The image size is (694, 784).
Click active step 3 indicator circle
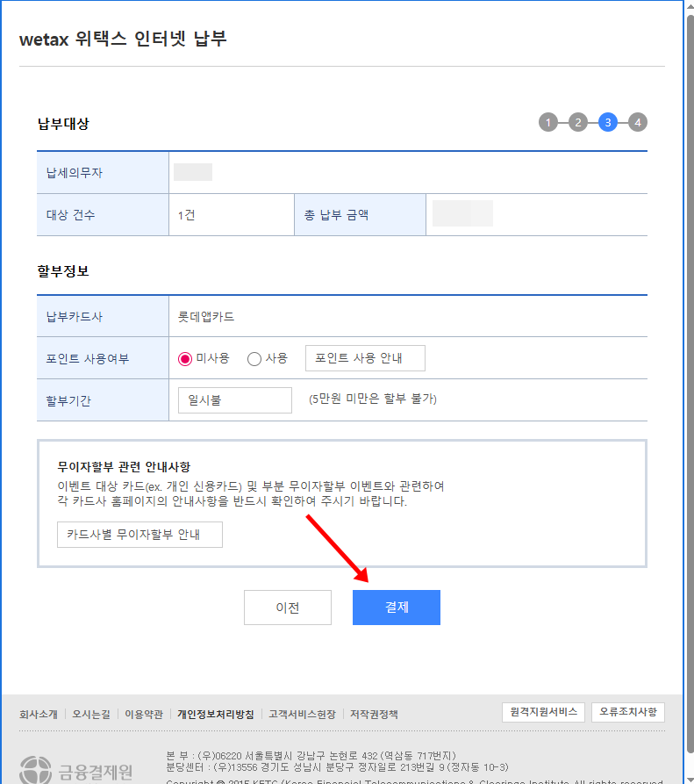point(608,122)
